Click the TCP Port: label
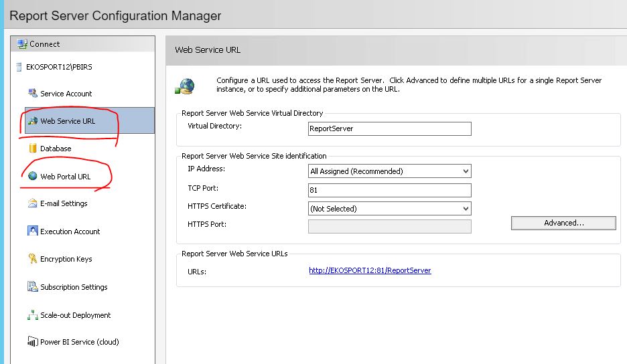Image resolution: width=627 pixels, height=364 pixels. click(x=203, y=188)
